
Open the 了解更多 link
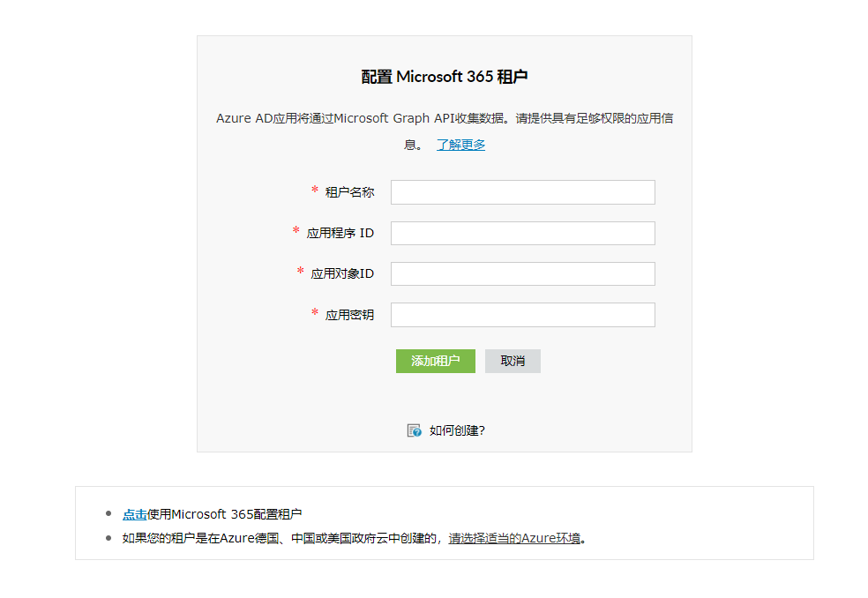[460, 145]
